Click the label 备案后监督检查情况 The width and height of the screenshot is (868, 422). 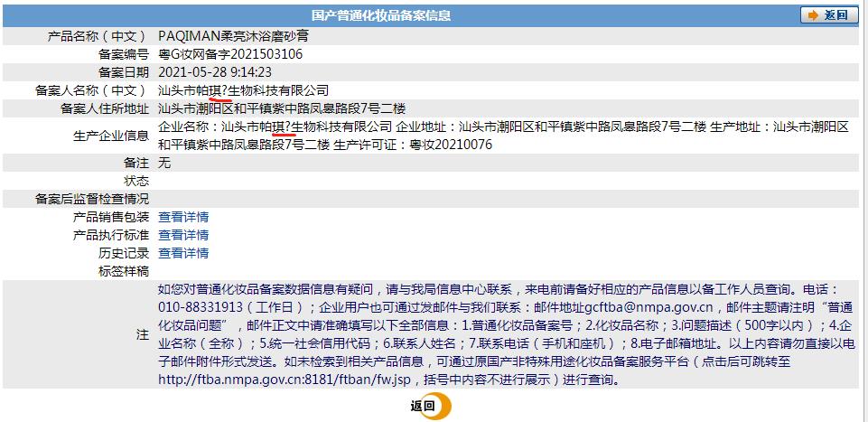pos(92,199)
